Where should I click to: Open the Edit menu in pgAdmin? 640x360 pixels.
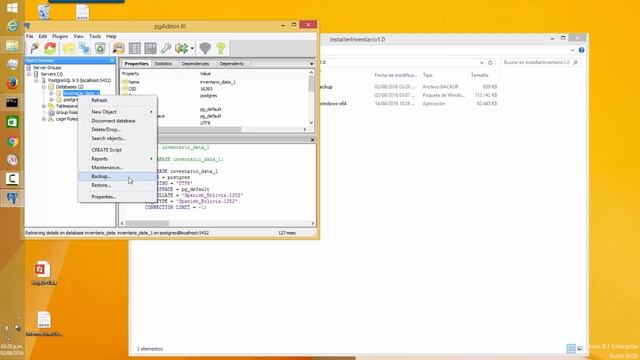42,36
